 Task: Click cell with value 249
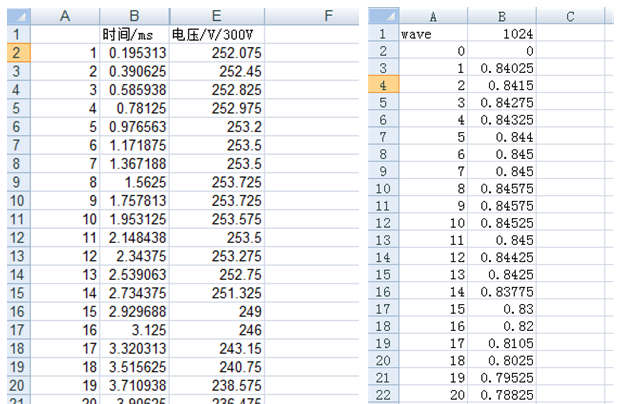(217, 311)
